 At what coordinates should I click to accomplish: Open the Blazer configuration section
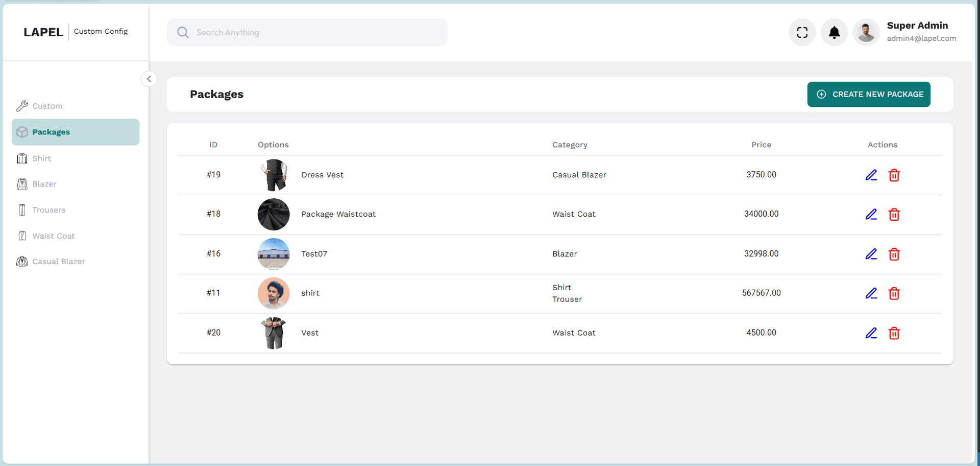click(44, 184)
